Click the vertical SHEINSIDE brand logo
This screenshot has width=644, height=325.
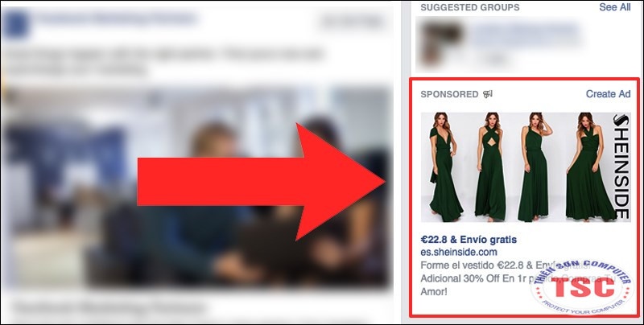click(x=621, y=167)
